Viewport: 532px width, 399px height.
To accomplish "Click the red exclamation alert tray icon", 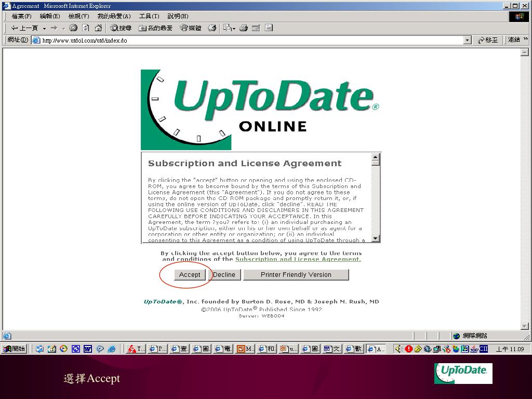I will tap(408, 349).
